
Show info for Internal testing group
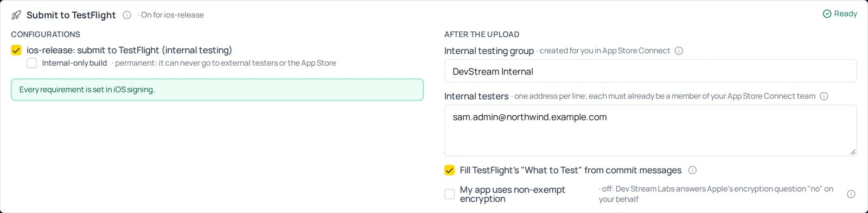[679, 51]
